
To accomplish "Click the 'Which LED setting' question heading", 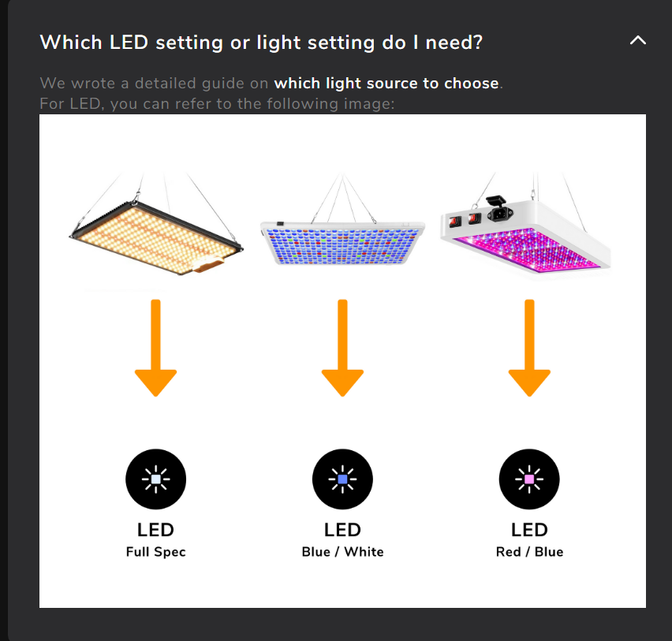I will point(261,43).
